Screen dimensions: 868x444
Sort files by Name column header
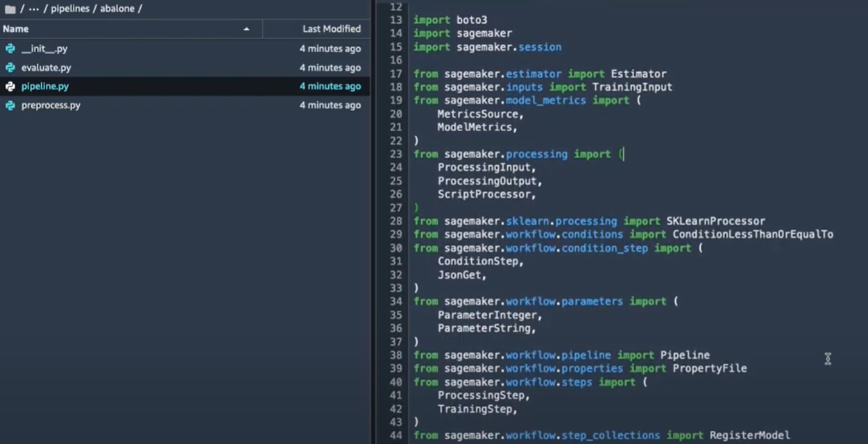point(16,29)
